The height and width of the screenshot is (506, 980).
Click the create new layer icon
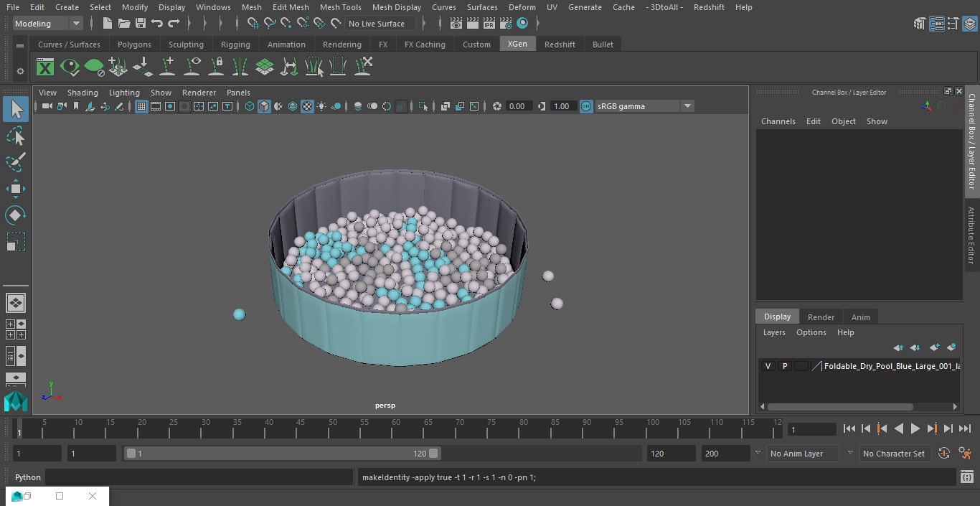(x=934, y=347)
